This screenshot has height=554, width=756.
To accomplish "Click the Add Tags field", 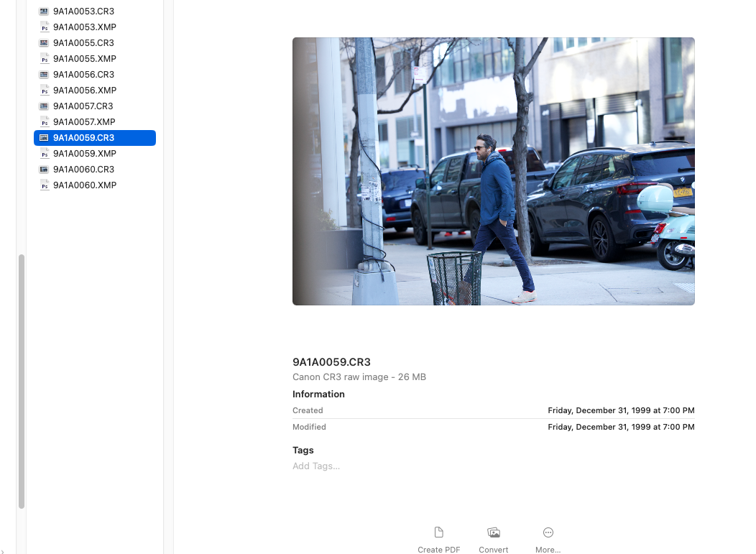I will (x=315, y=466).
